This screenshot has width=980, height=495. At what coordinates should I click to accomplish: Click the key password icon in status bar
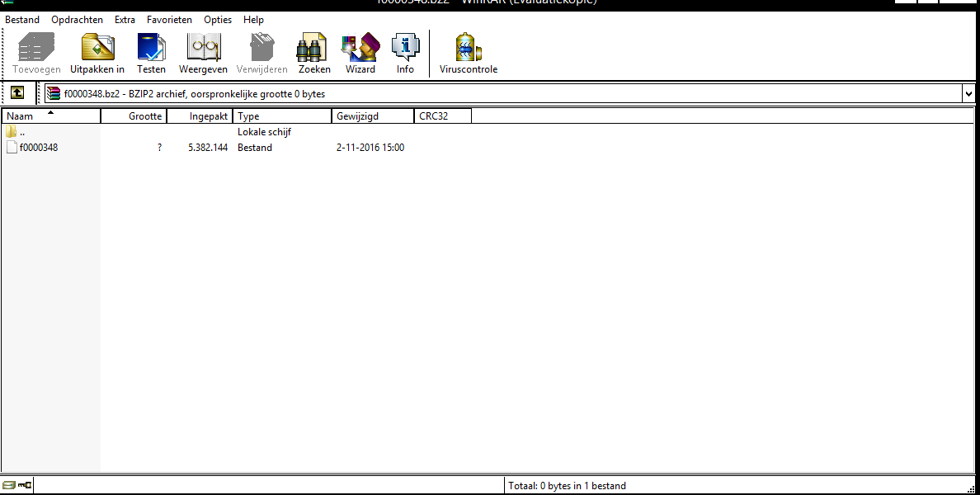[x=25, y=485]
